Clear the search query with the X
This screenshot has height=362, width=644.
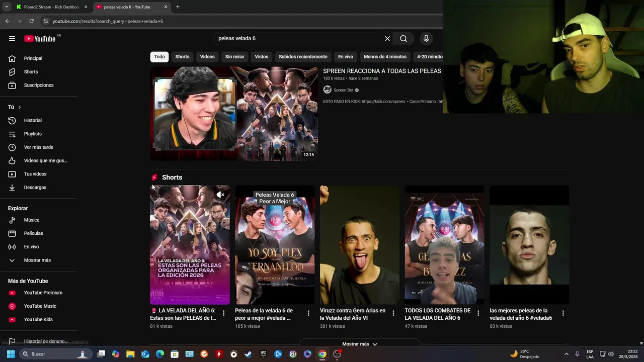(x=387, y=39)
